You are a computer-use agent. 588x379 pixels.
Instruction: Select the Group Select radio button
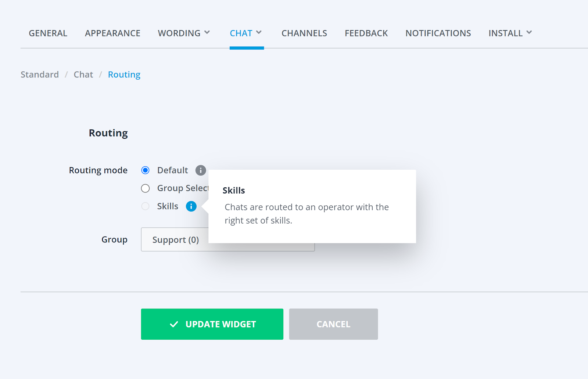point(146,188)
